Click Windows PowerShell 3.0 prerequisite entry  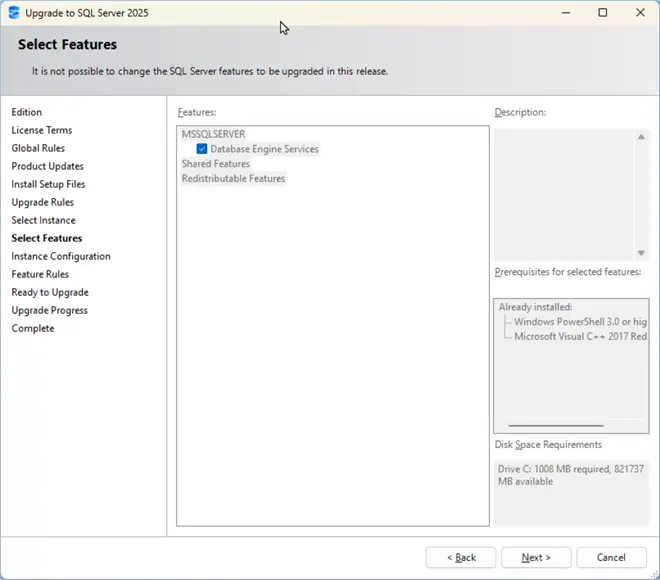point(580,322)
